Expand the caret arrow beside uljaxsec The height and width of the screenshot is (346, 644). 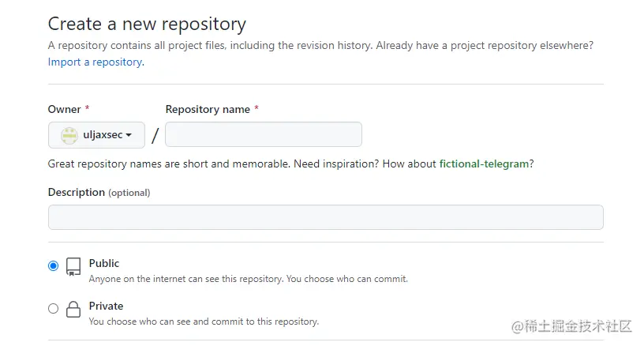129,135
